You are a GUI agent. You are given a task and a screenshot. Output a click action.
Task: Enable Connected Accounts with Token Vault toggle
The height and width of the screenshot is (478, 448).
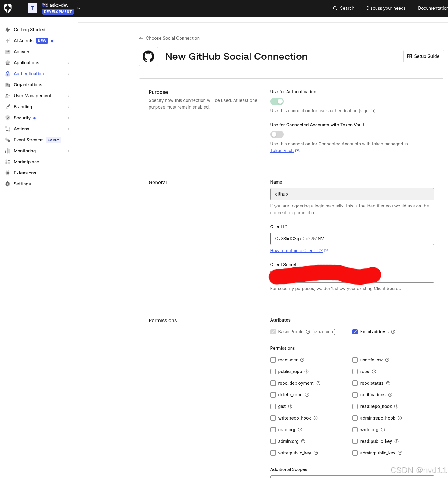(x=277, y=134)
